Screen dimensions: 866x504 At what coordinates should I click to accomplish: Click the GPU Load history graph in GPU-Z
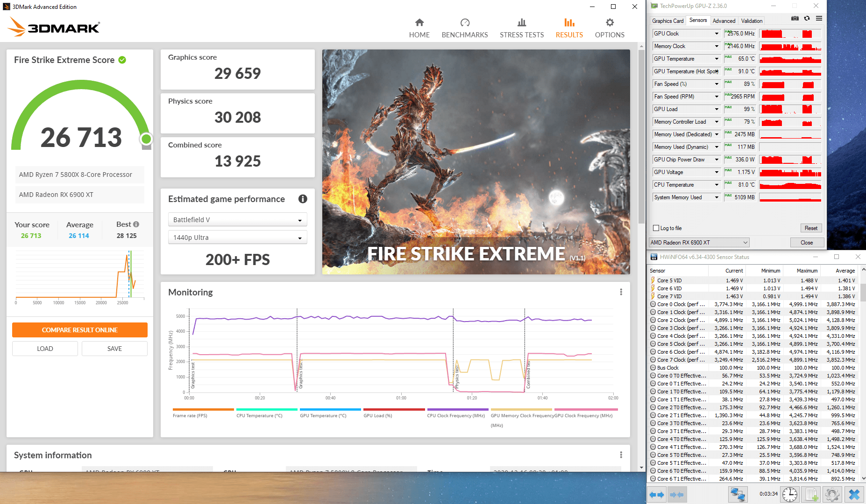[x=790, y=109]
